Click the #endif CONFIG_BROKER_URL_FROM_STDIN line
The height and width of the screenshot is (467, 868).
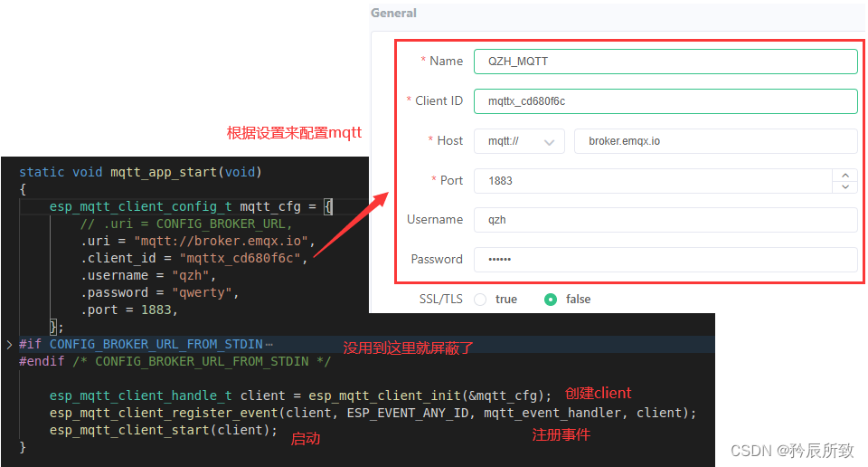click(x=175, y=361)
